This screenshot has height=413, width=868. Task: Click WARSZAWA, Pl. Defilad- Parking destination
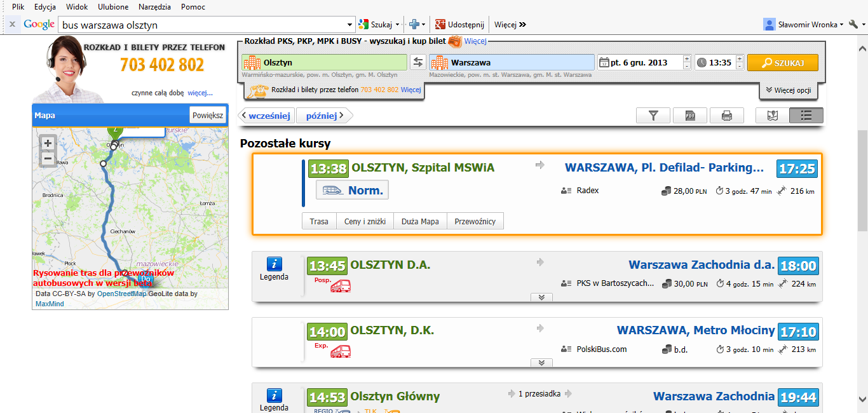pyautogui.click(x=664, y=168)
